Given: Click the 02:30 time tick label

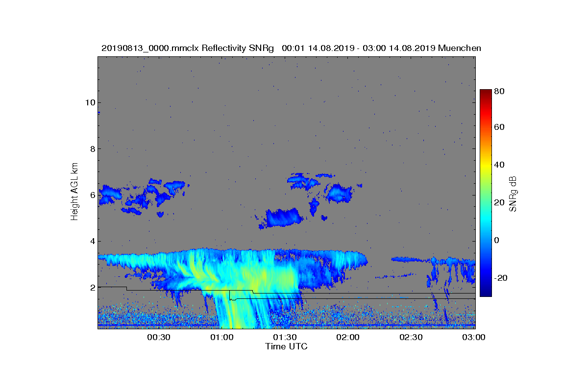Looking at the screenshot, I should point(412,338).
